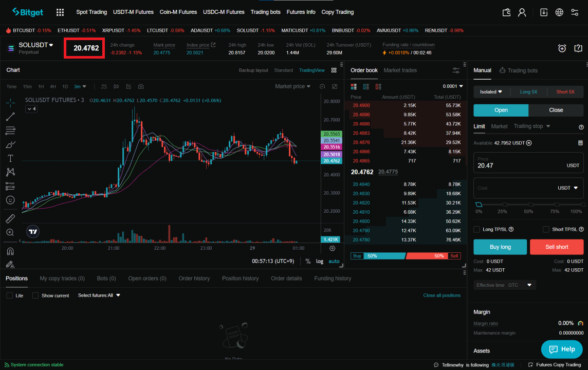Viewport: 588px width, 370px height.
Task: Select the trend line drawing tool
Action: [x=10, y=117]
